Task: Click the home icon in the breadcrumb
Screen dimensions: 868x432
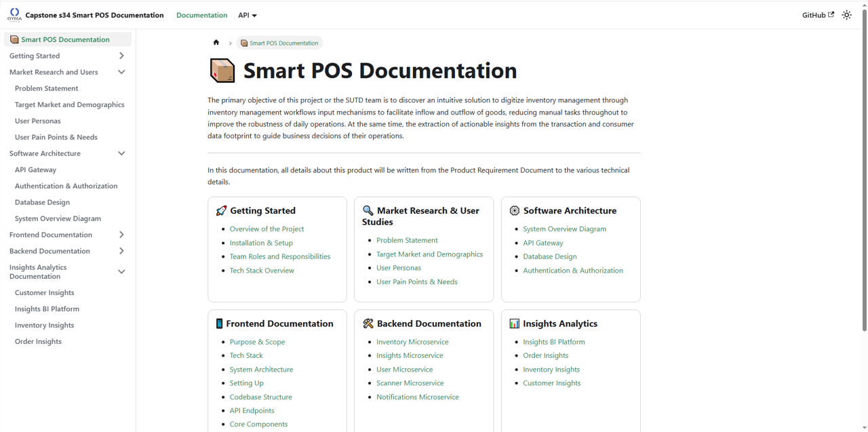Action: coord(216,42)
